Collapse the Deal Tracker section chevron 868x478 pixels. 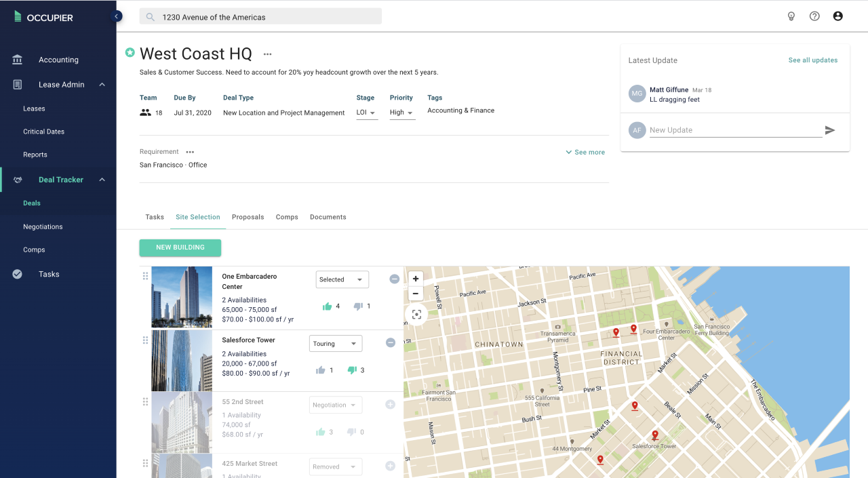pyautogui.click(x=102, y=180)
